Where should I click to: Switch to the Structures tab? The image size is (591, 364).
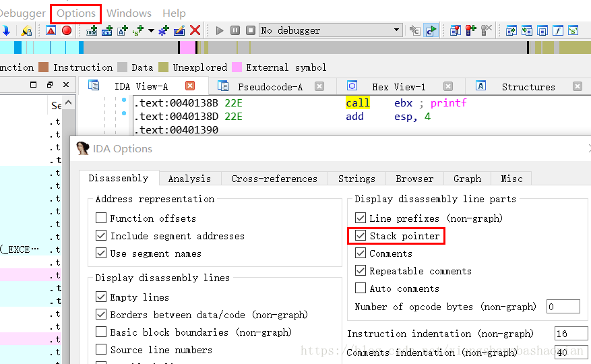[x=528, y=87]
